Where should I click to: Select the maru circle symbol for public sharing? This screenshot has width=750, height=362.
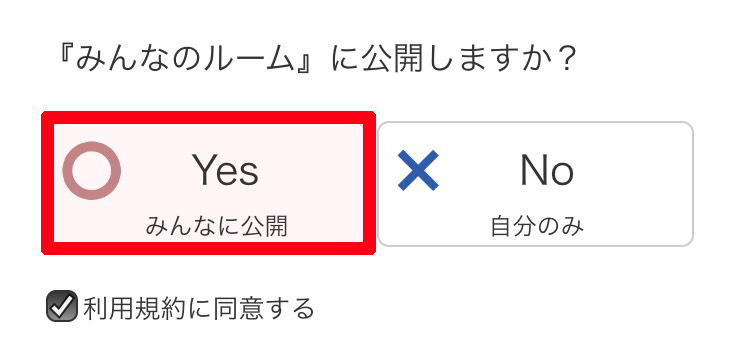point(92,171)
